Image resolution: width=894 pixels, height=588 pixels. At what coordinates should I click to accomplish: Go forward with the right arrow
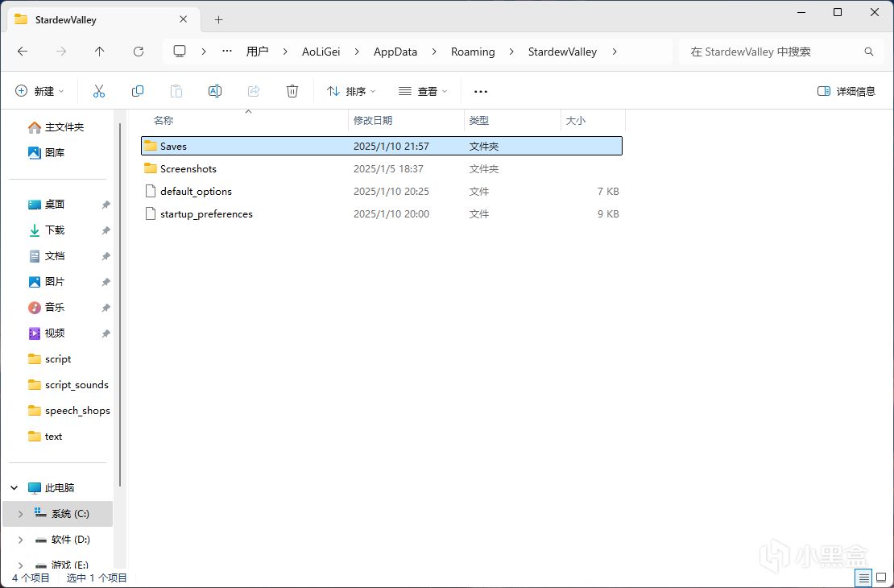click(61, 52)
